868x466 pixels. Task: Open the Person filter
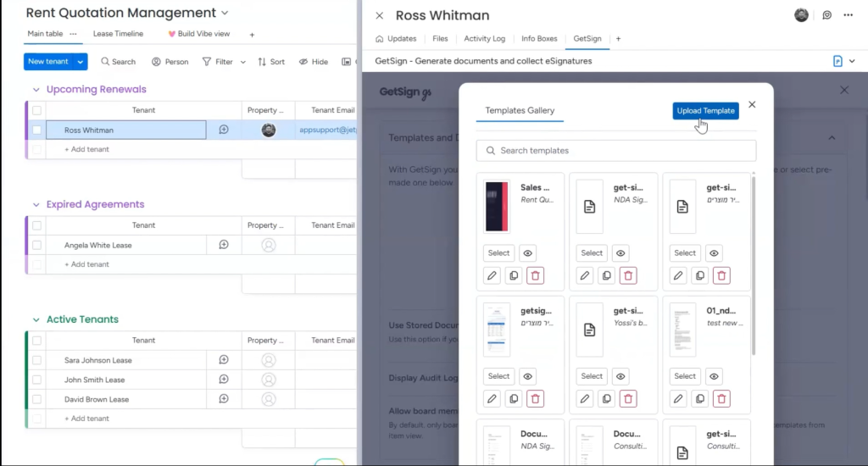170,62
